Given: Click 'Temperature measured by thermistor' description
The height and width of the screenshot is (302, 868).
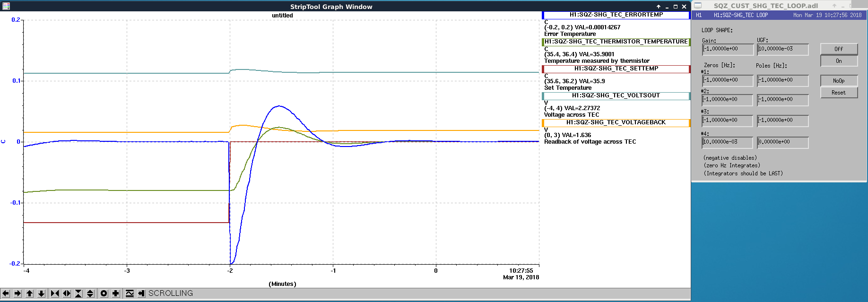Looking at the screenshot, I should [x=597, y=61].
